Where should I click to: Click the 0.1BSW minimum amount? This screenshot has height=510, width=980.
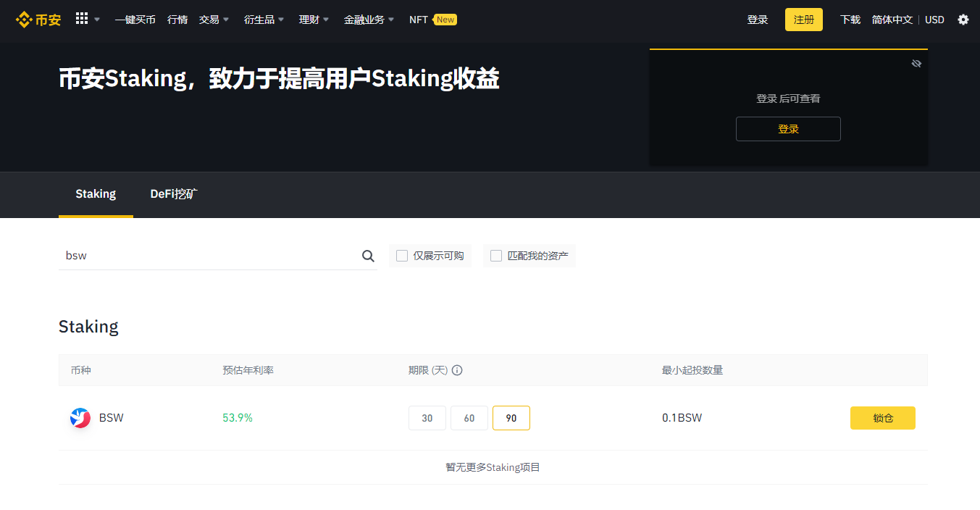[682, 418]
